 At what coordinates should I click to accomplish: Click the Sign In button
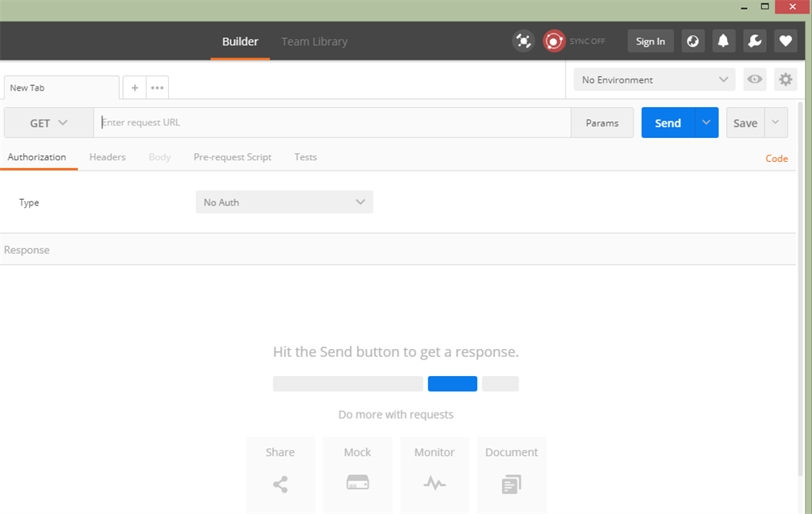(x=650, y=41)
